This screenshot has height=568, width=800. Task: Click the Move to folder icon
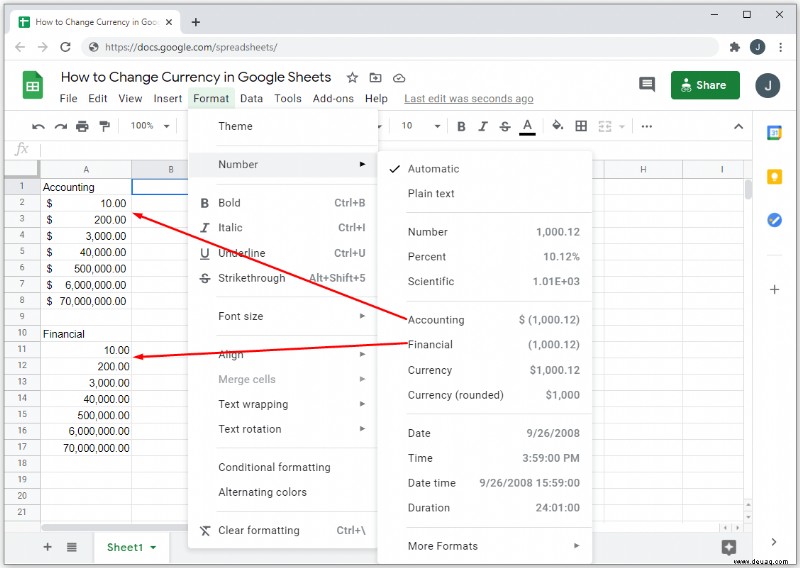(x=376, y=78)
